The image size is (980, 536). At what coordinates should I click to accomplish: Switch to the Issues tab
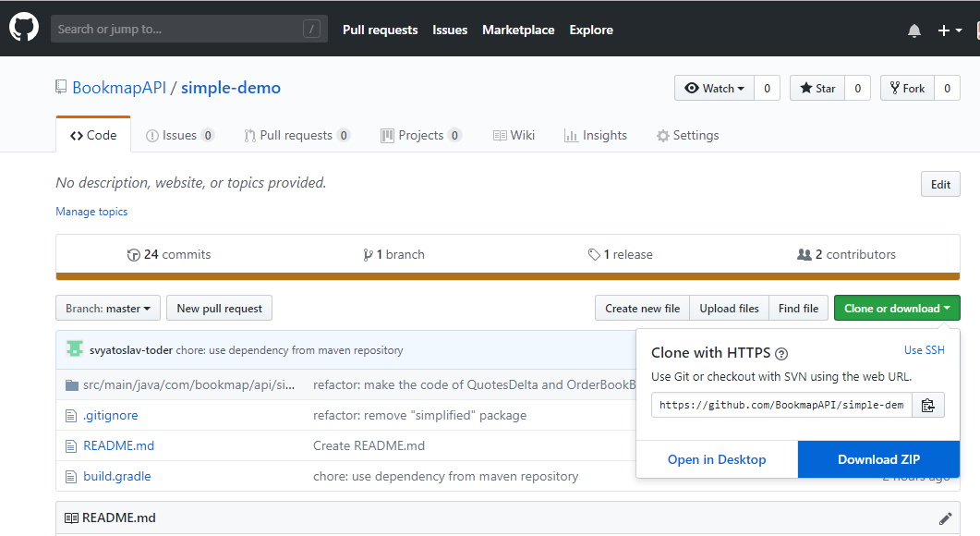click(179, 135)
